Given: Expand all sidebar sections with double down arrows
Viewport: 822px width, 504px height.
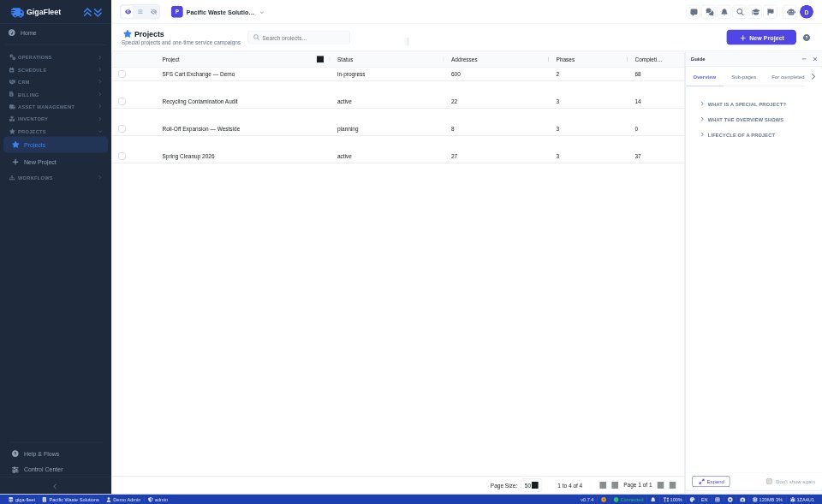Looking at the screenshot, I should point(98,12).
